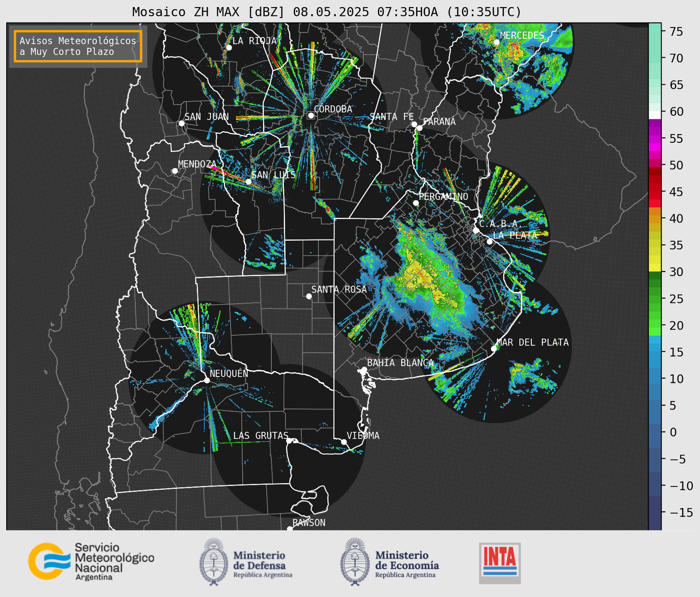Click the Ministerio de Economía emblem
Viewport: 700px width, 597px height.
(355, 562)
